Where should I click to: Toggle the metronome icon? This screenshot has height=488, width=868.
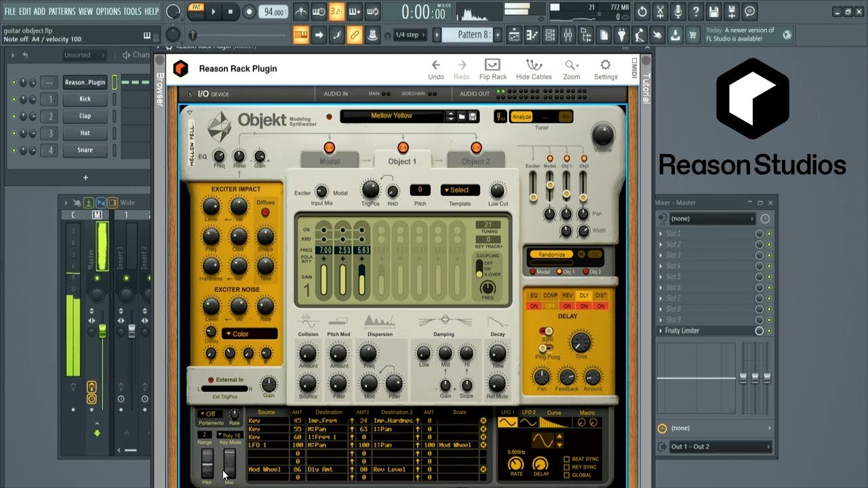coord(301,12)
